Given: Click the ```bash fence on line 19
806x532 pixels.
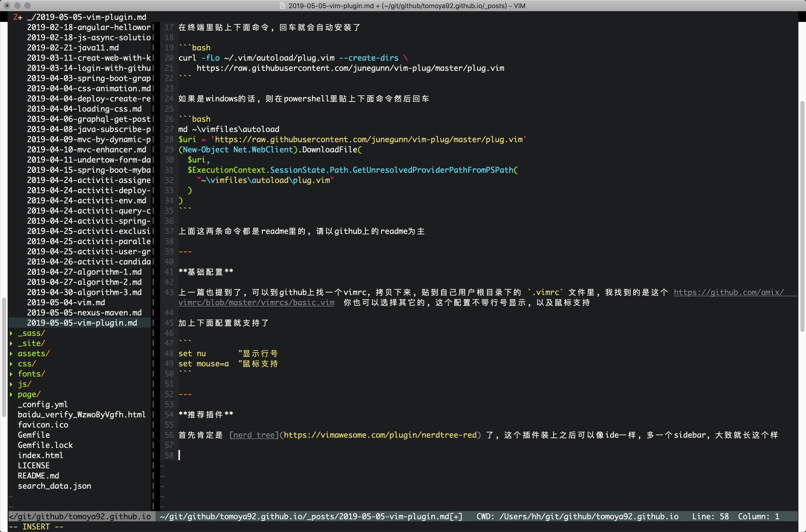Looking at the screenshot, I should pos(194,48).
